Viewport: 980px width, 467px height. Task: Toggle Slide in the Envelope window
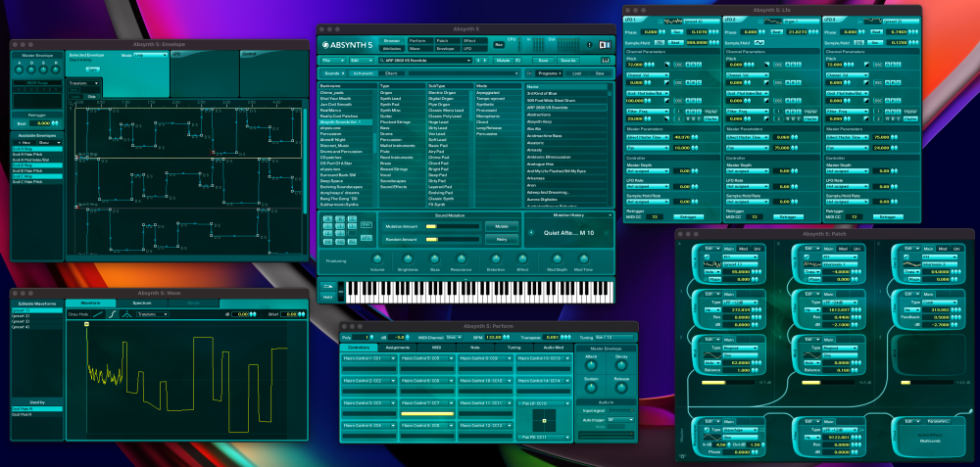coord(91,96)
